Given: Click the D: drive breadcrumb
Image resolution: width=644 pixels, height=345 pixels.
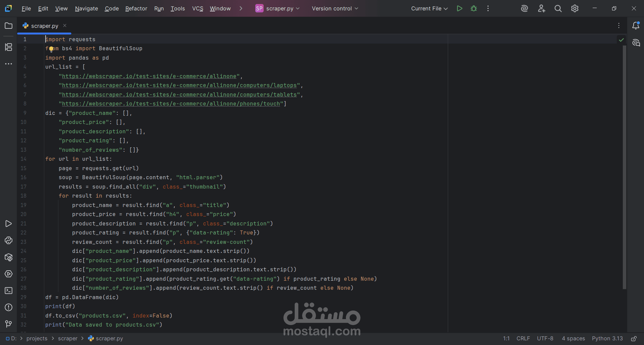Looking at the screenshot, I should [x=11, y=339].
